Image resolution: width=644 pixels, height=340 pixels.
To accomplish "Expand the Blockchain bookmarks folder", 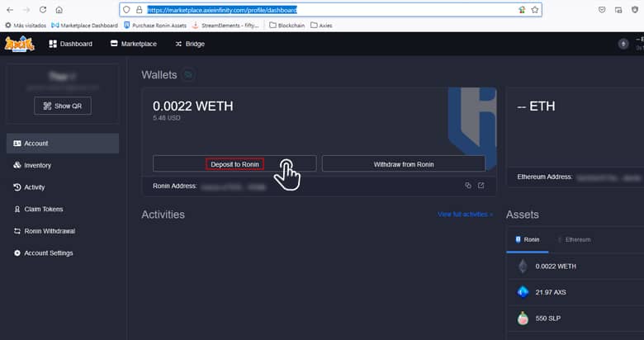I will (x=287, y=26).
